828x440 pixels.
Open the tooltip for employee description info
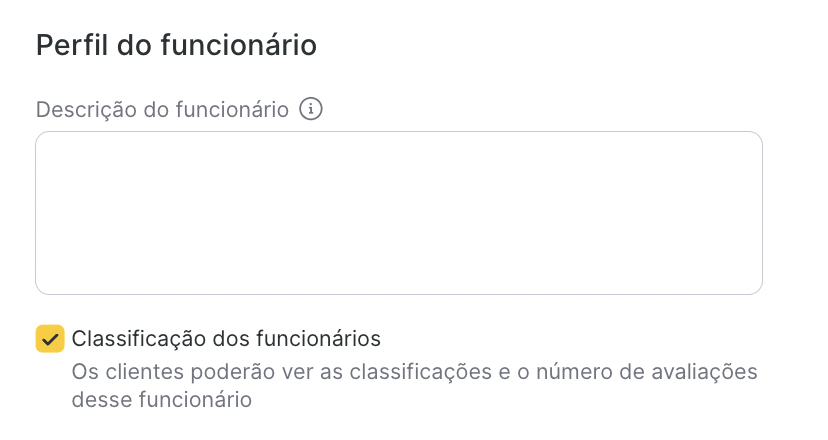tap(311, 109)
